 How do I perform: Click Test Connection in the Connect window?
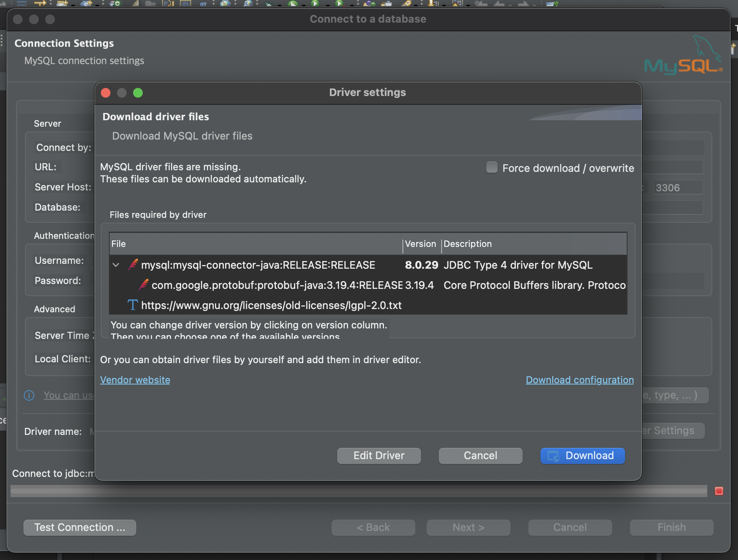(x=80, y=528)
